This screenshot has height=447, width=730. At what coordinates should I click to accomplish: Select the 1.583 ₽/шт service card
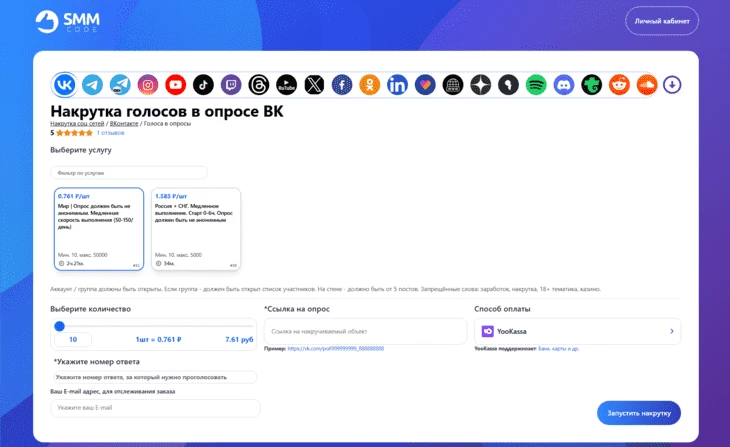coord(196,229)
